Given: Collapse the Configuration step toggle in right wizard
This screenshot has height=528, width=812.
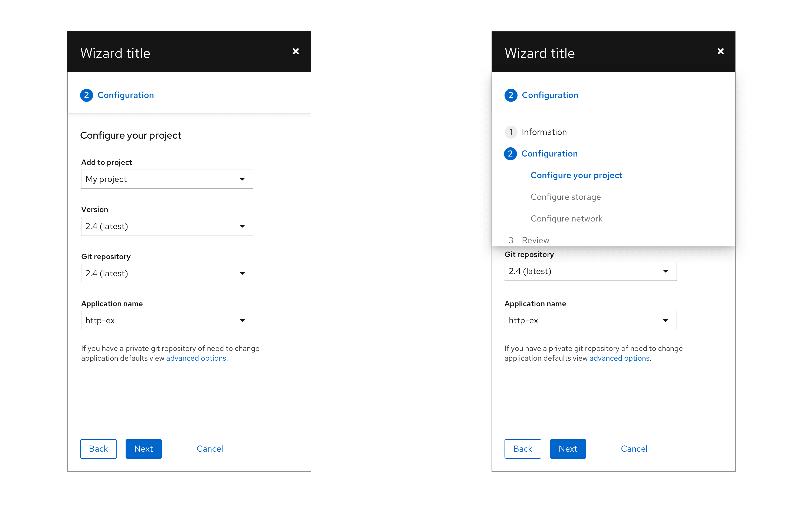Looking at the screenshot, I should 549,95.
